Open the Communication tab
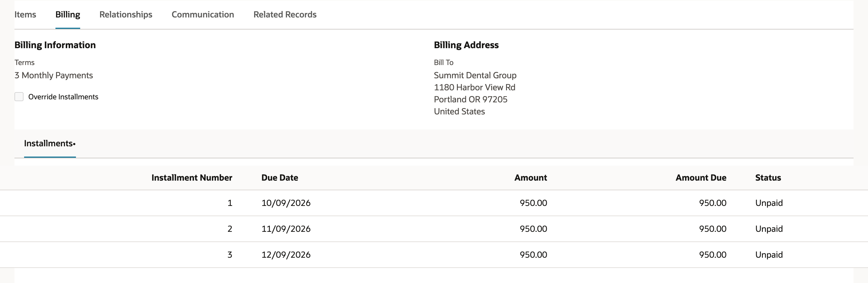The width and height of the screenshot is (868, 283). click(x=203, y=14)
